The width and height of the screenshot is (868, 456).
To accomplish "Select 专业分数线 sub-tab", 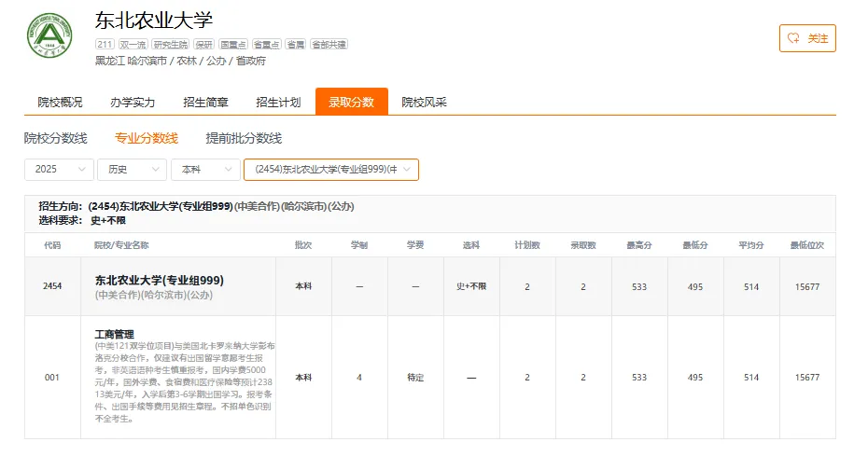I will click(147, 138).
